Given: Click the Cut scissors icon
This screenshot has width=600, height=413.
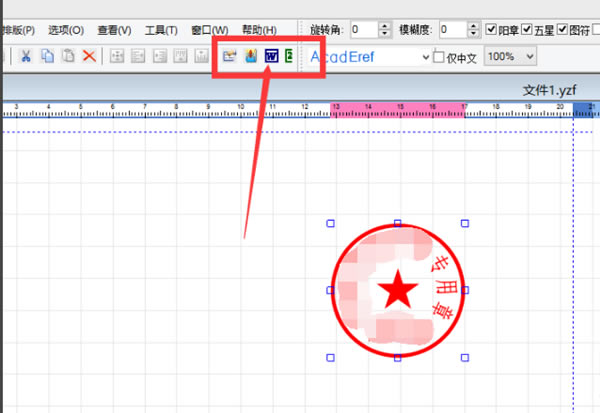Looking at the screenshot, I should click(x=26, y=57).
